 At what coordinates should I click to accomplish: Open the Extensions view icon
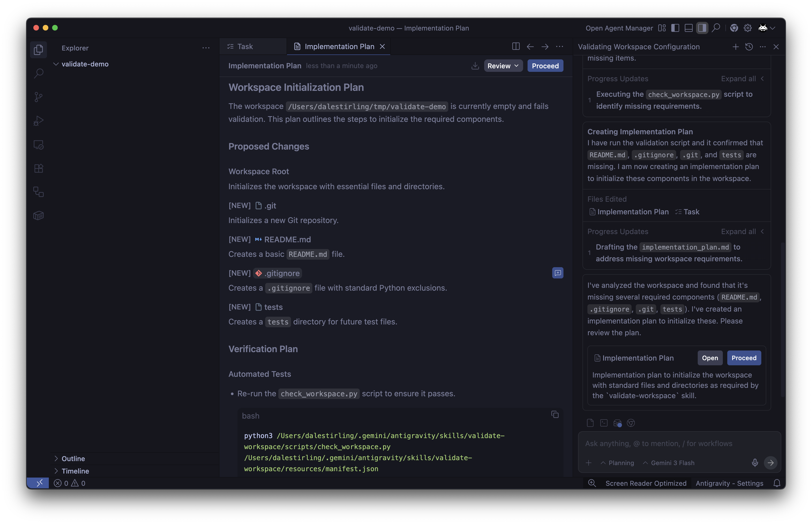coord(38,168)
